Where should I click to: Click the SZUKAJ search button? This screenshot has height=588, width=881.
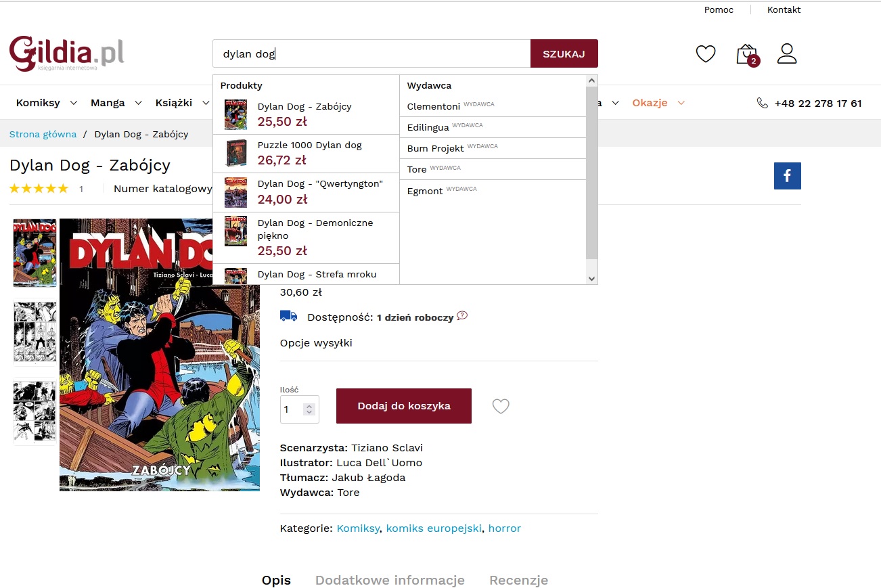coord(564,53)
